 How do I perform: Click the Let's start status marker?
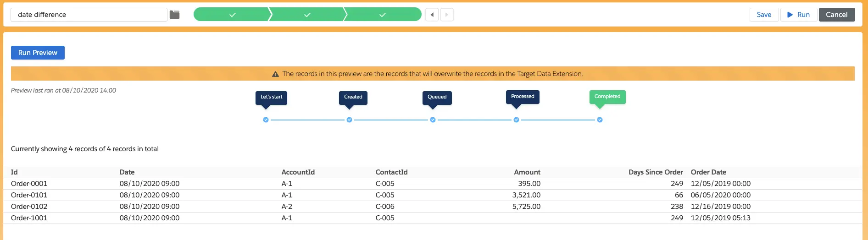coord(271,97)
